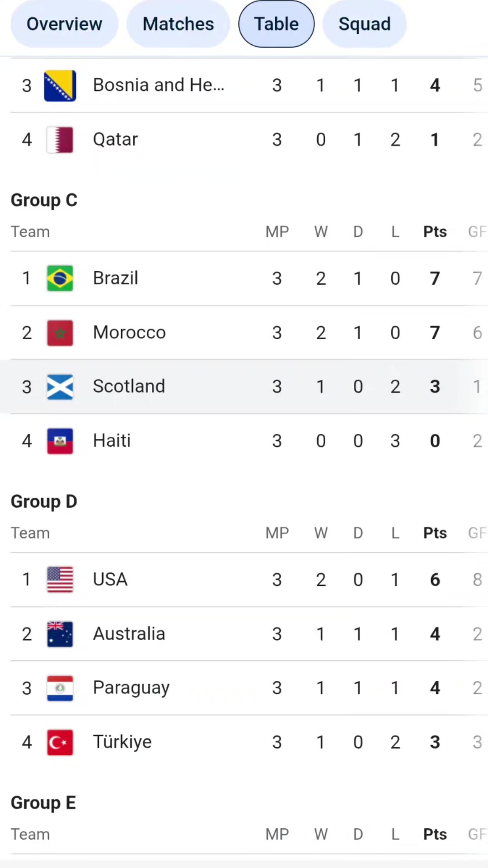The width and height of the screenshot is (488, 868).
Task: Tap the Paraguay flag icon
Action: pos(60,688)
